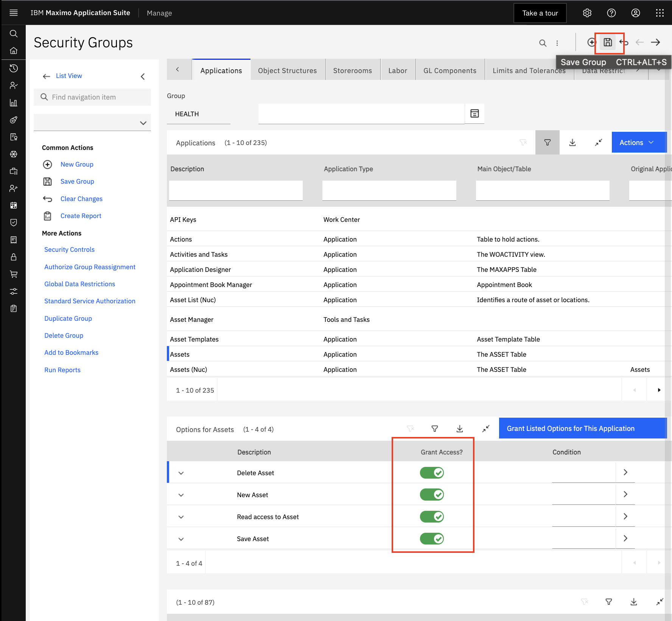Open the shopping cart icon in the left rail
Viewport: 672px width, 621px height.
tap(14, 274)
